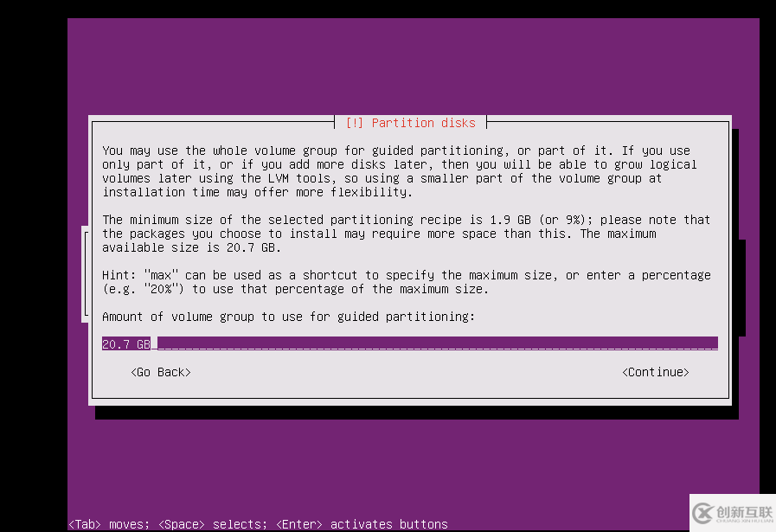Select the volume group size input field
Screen dimensions: 776x532
coord(346,343)
